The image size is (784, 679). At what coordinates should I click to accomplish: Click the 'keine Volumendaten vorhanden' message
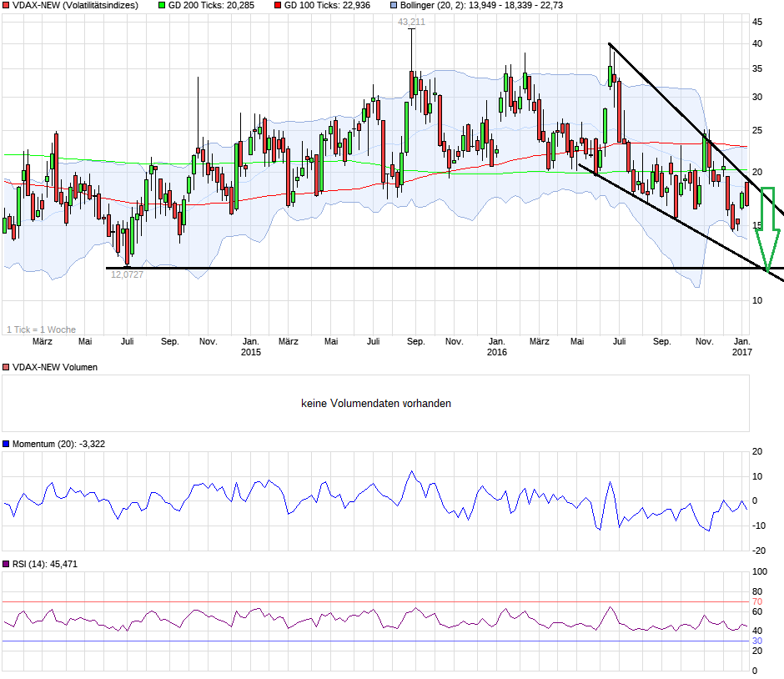click(376, 404)
